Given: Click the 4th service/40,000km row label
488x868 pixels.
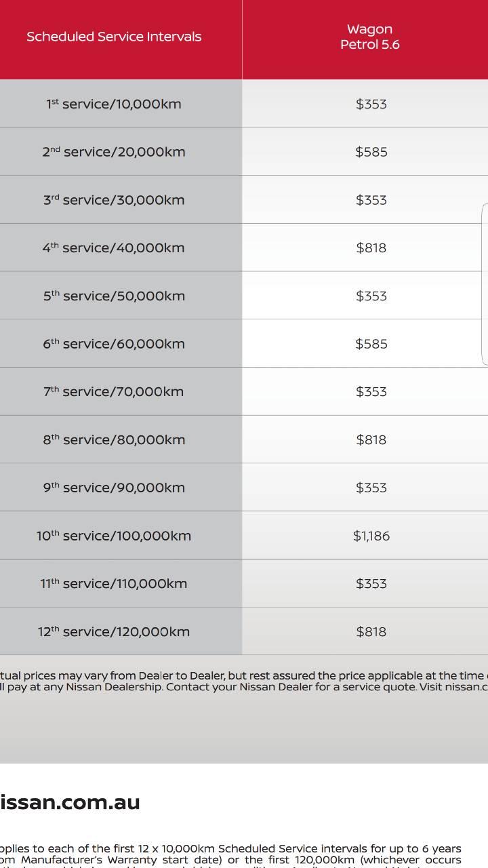Looking at the screenshot, I should (114, 248).
